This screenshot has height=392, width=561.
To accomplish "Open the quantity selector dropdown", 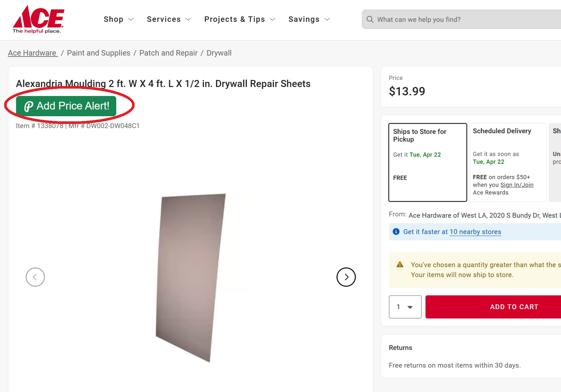I will point(405,307).
